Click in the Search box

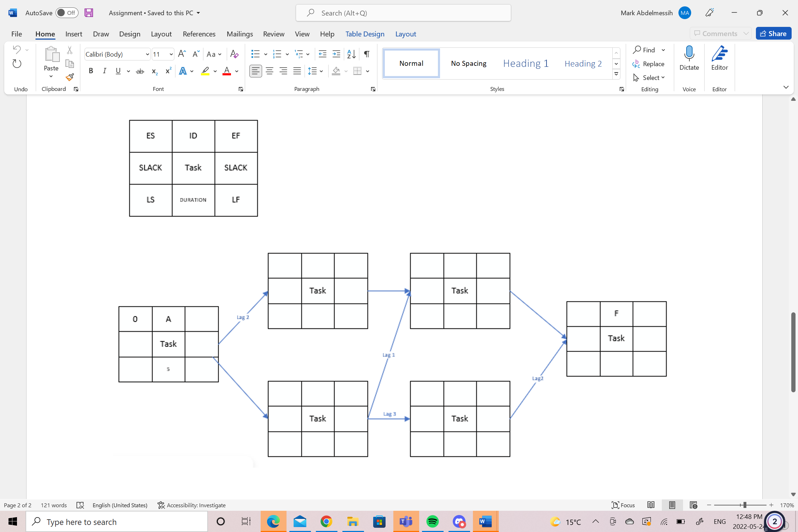(x=403, y=13)
